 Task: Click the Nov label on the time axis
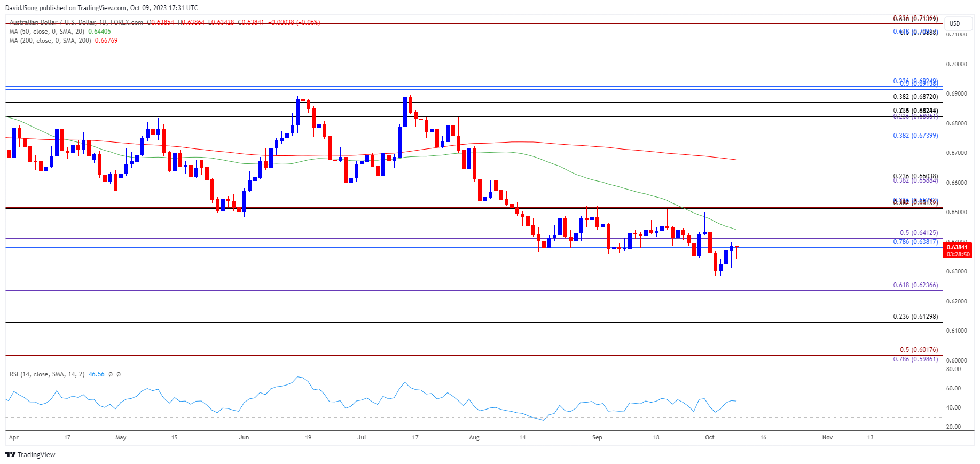[x=827, y=437]
